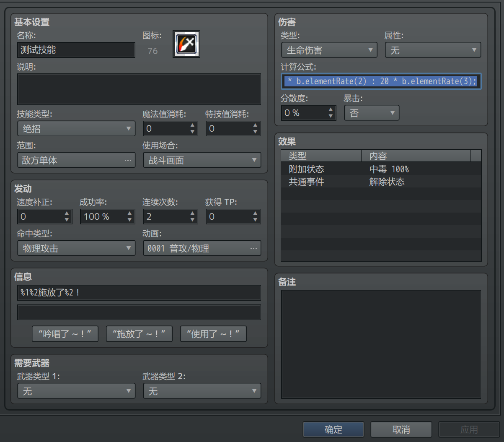Increase the 分散度 spinner value
The height and width of the screenshot is (442, 504).
pos(331,109)
